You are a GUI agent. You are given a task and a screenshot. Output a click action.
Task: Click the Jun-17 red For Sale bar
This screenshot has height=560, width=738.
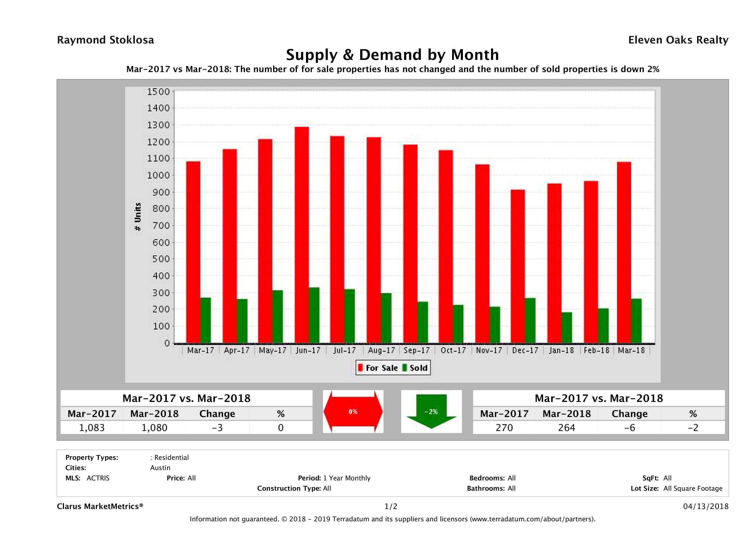click(302, 234)
